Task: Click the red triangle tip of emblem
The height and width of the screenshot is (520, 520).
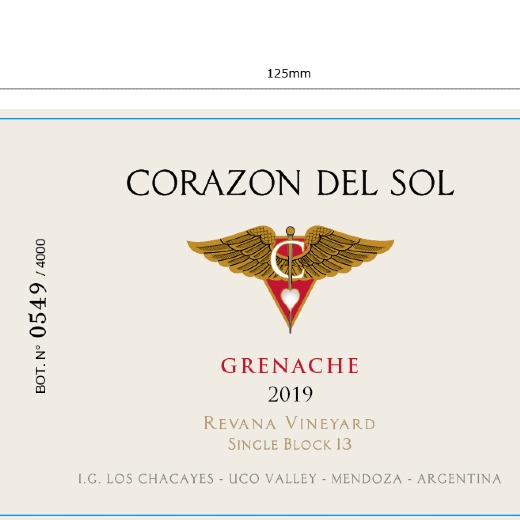Action: click(x=290, y=318)
